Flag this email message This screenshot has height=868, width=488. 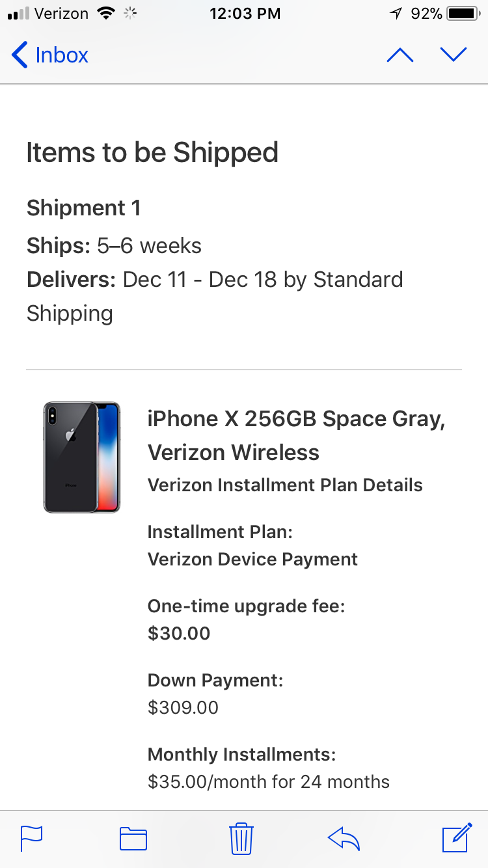click(x=31, y=837)
